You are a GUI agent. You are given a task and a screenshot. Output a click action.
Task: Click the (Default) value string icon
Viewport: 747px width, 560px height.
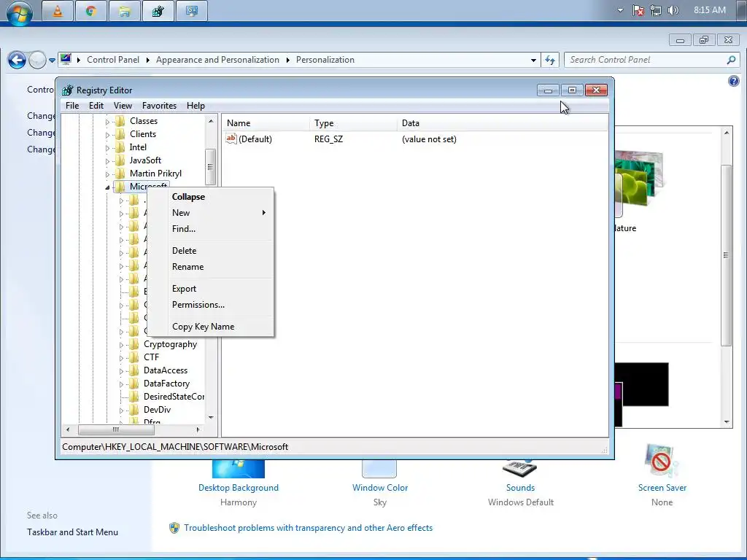(231, 139)
